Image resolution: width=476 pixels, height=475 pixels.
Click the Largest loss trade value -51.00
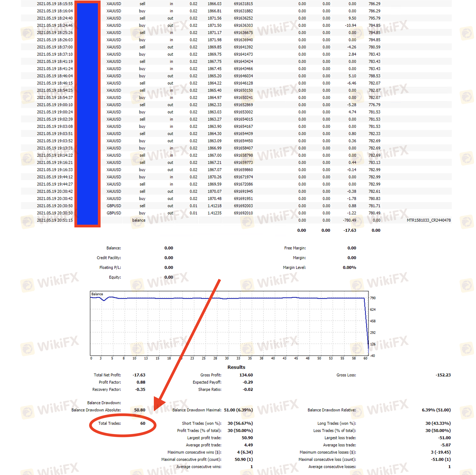tap(444, 438)
